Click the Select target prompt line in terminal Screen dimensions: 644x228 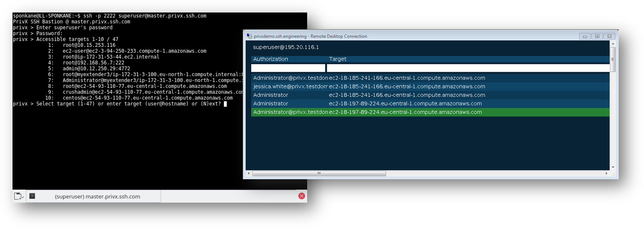pyautogui.click(x=120, y=104)
